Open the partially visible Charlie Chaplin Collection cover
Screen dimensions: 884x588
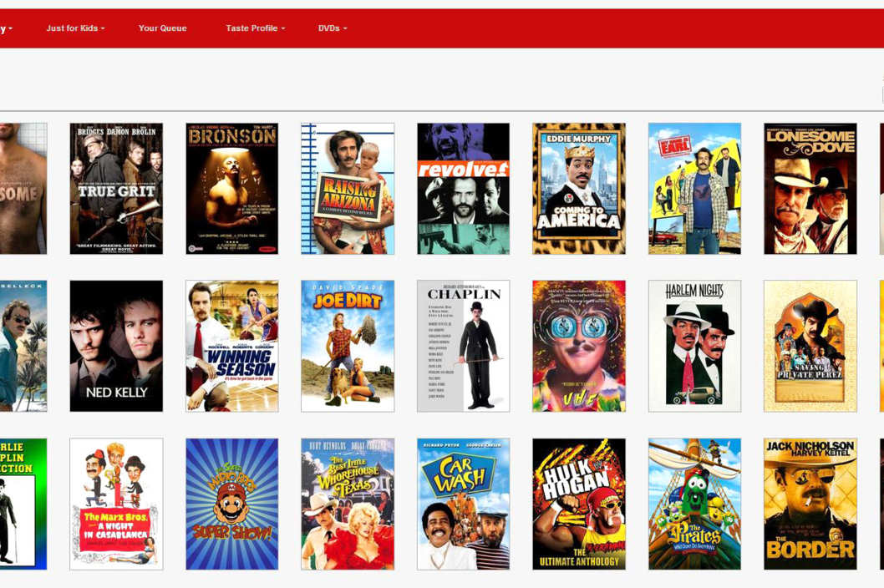[23, 504]
